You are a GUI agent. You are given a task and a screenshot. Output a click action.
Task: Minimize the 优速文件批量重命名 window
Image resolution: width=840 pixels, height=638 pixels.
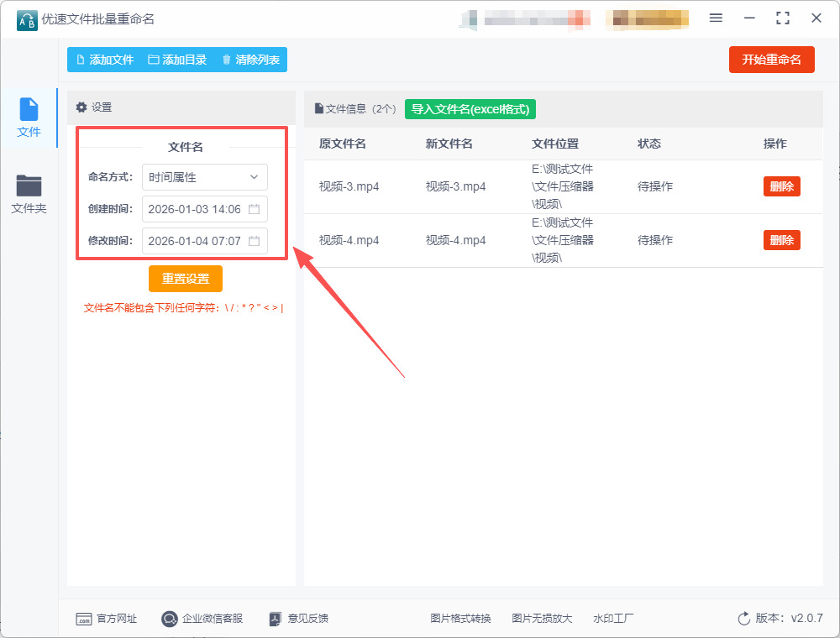[749, 18]
